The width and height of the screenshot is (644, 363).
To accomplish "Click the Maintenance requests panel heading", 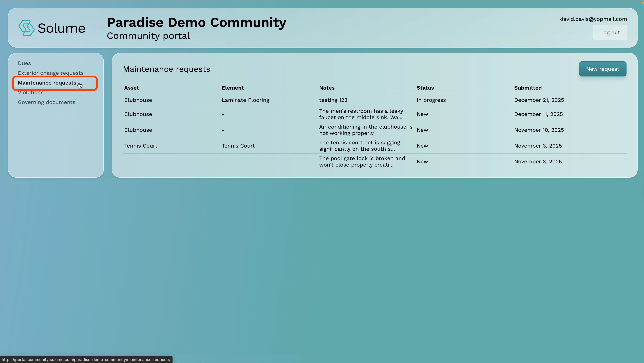I will tap(166, 69).
